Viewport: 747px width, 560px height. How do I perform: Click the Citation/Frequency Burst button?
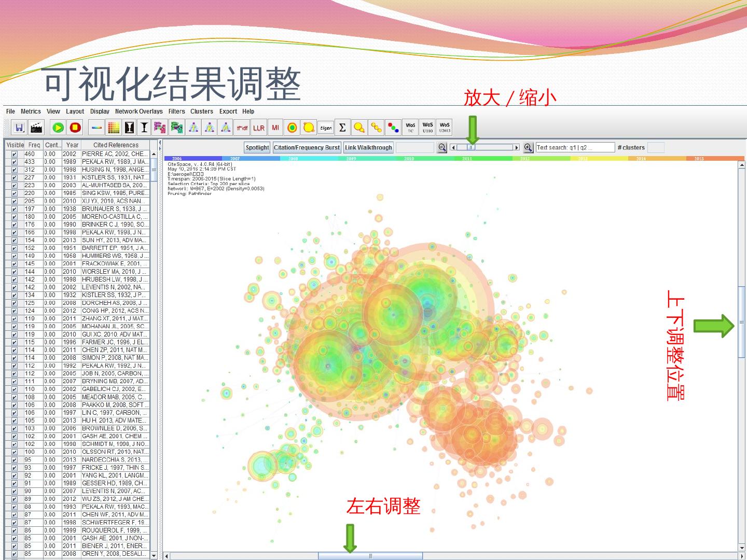tap(307, 148)
